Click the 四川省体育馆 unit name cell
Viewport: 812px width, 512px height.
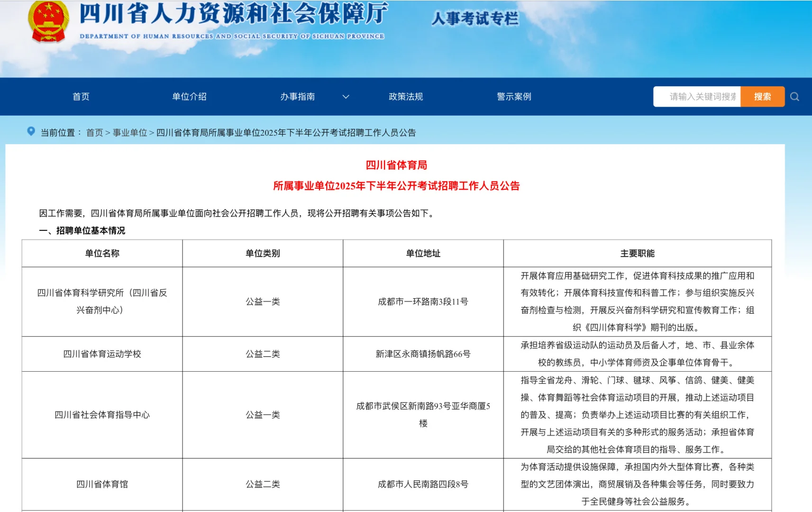(102, 484)
